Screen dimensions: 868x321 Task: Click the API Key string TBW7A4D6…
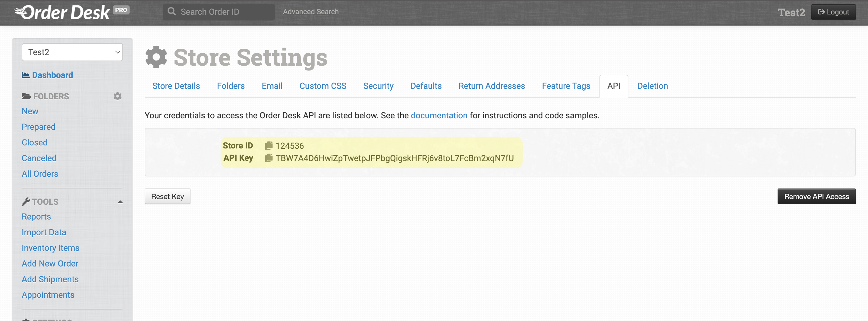pos(395,158)
